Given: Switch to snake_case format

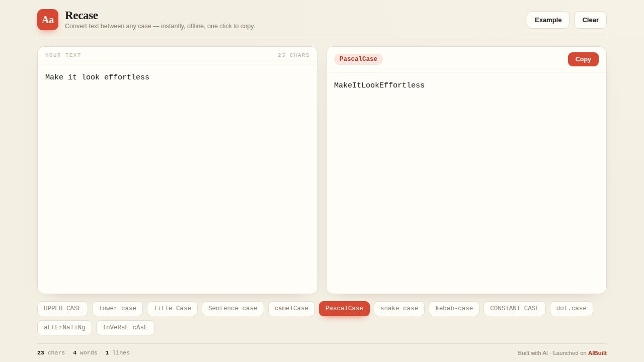Looking at the screenshot, I should (x=399, y=309).
